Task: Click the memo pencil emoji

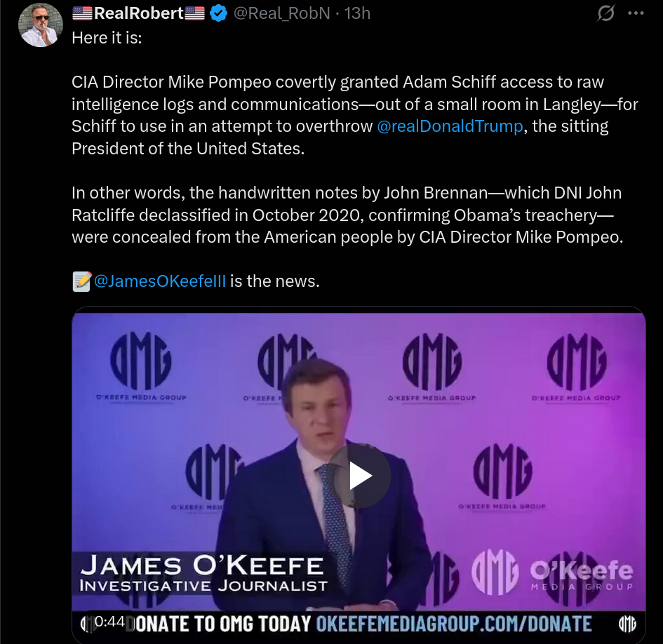Action: [82, 281]
